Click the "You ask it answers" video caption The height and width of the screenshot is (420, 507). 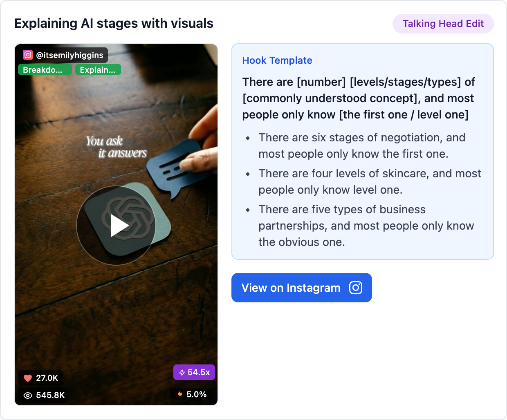click(x=116, y=147)
